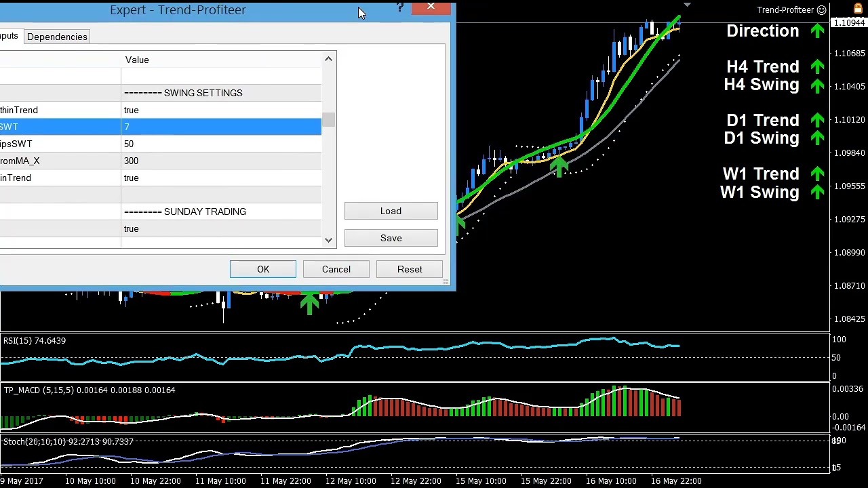The height and width of the screenshot is (488, 868).
Task: Click the W1 Swing up arrow
Action: (817, 192)
